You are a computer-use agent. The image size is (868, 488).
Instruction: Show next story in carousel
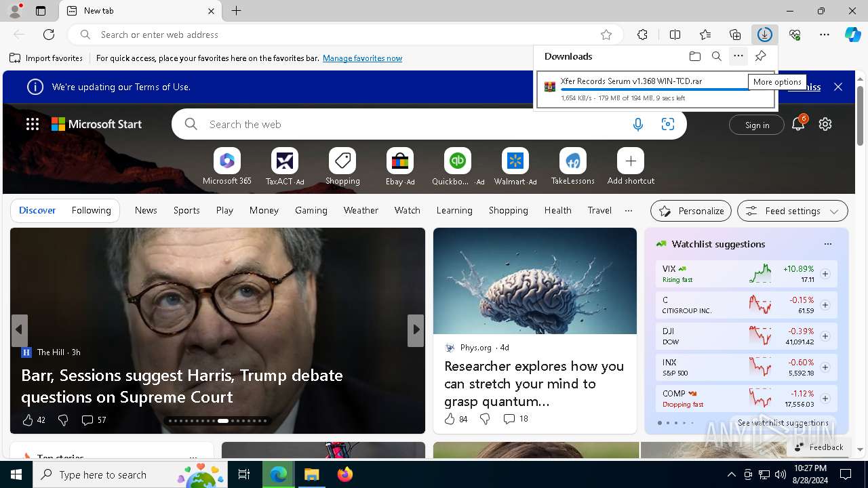pos(416,330)
